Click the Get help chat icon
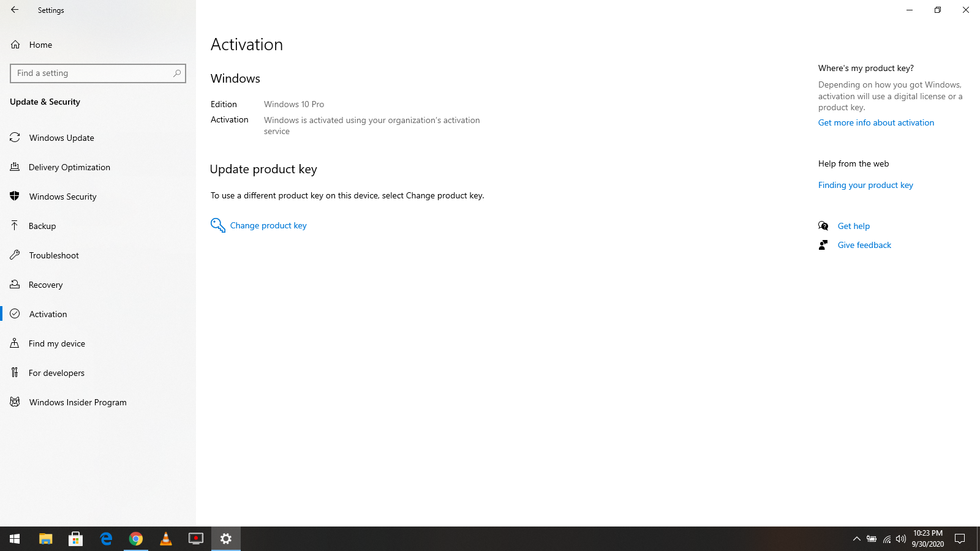 click(823, 226)
